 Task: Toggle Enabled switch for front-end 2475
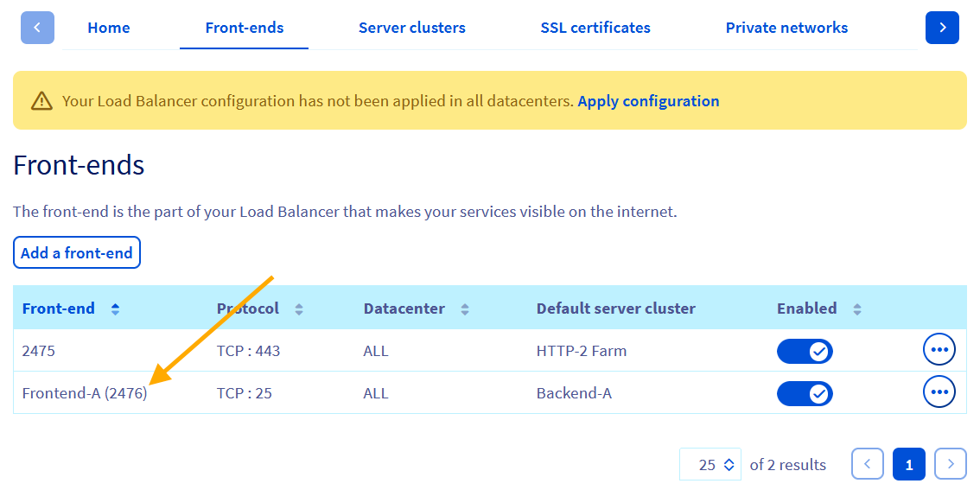(x=805, y=351)
